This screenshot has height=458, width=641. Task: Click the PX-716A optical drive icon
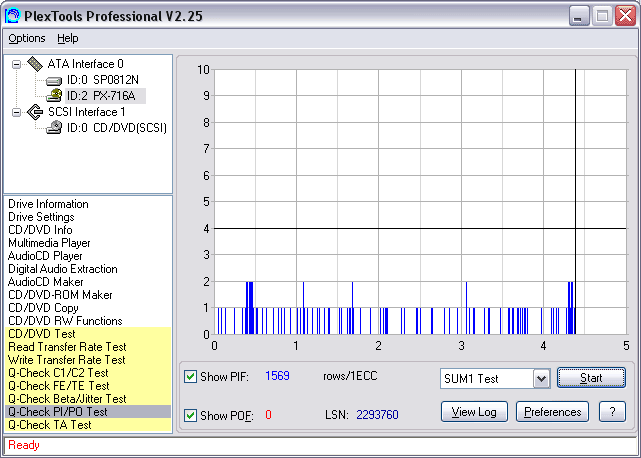(54, 96)
